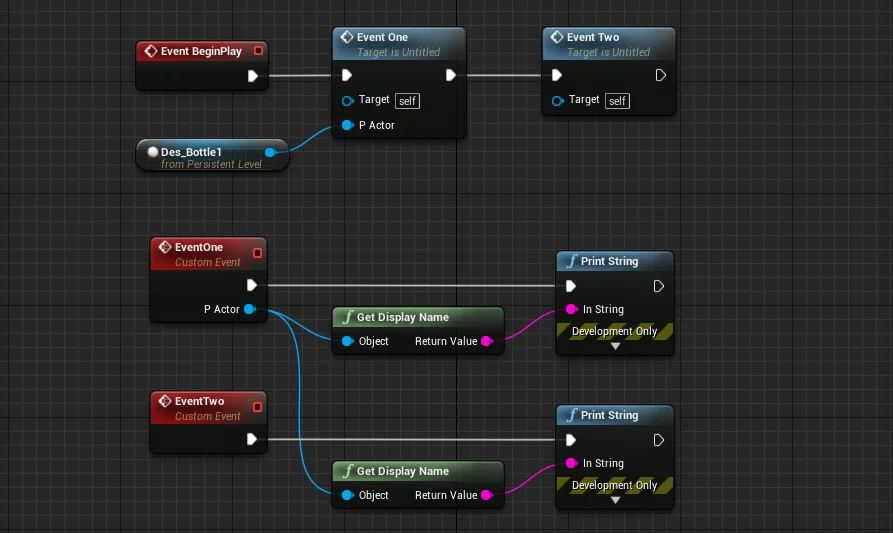Screen dimensions: 893x533
Task: Click the EventOne custom event delegate pin
Action: click(x=258, y=253)
